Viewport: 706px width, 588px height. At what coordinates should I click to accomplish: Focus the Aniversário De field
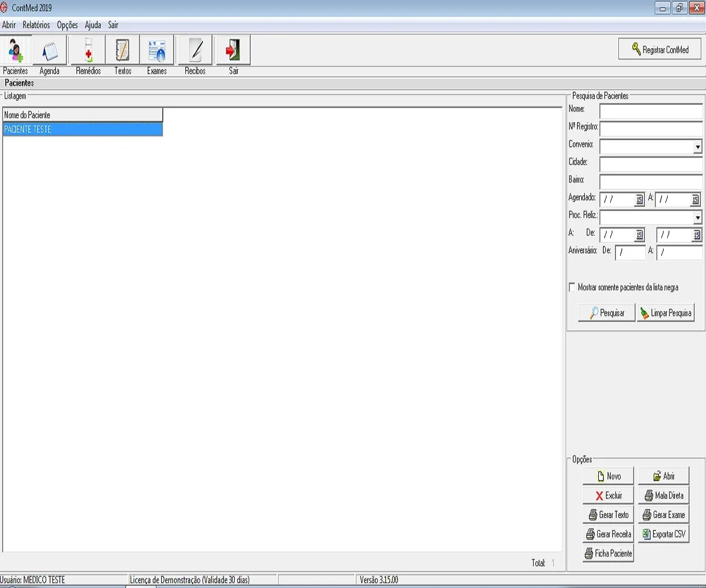[630, 253]
